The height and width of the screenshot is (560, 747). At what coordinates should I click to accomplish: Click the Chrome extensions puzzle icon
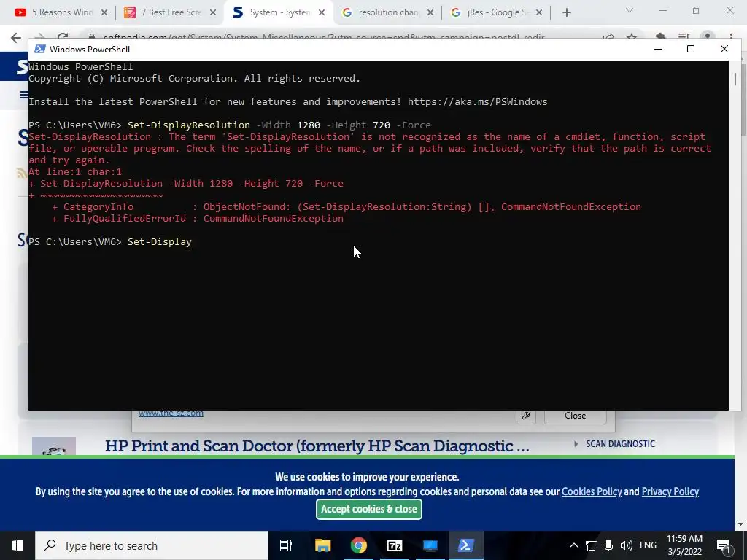coord(660,37)
